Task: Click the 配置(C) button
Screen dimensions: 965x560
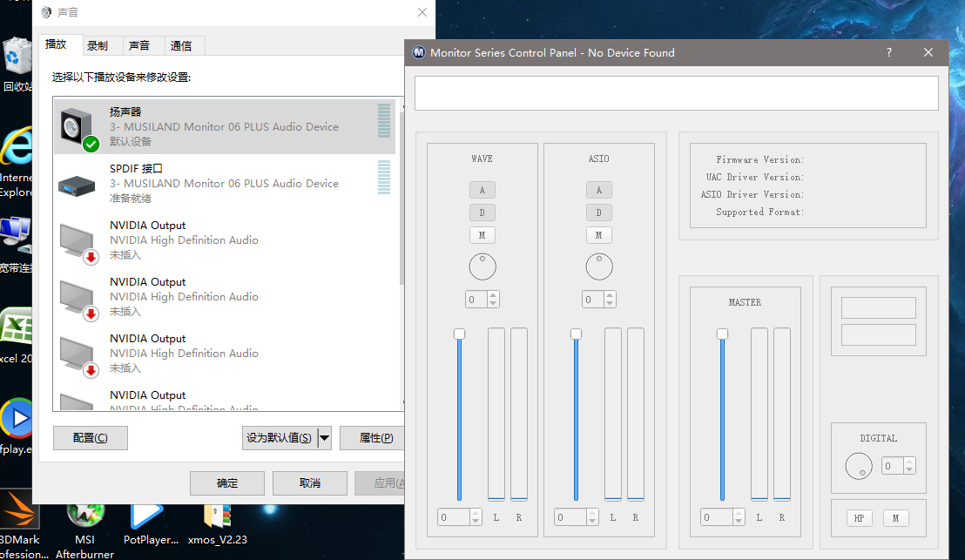Action: (x=91, y=438)
